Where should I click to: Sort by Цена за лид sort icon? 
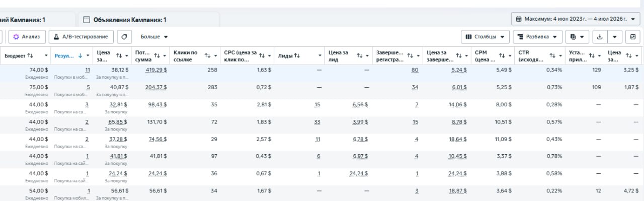(359, 55)
